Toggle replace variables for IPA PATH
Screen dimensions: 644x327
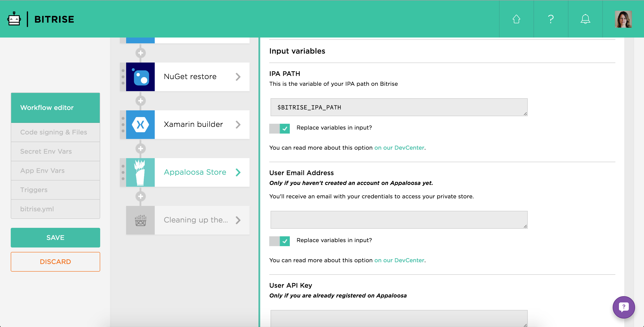pos(280,128)
